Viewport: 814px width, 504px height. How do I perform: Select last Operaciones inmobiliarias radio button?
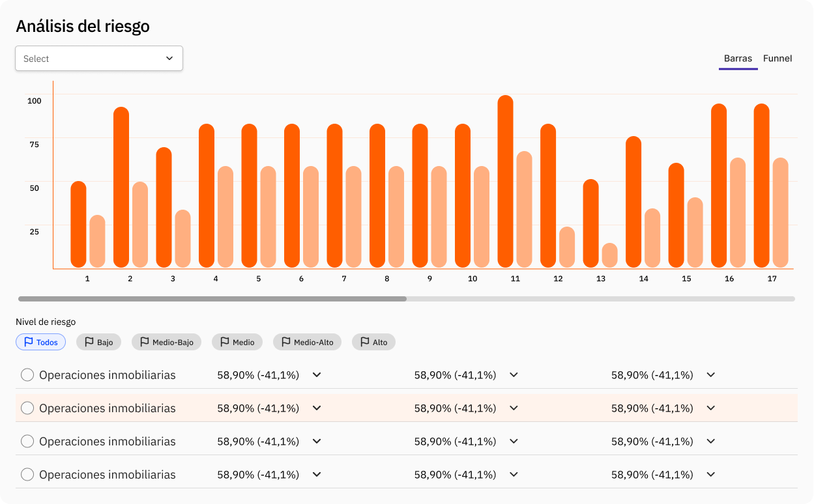pos(27,475)
